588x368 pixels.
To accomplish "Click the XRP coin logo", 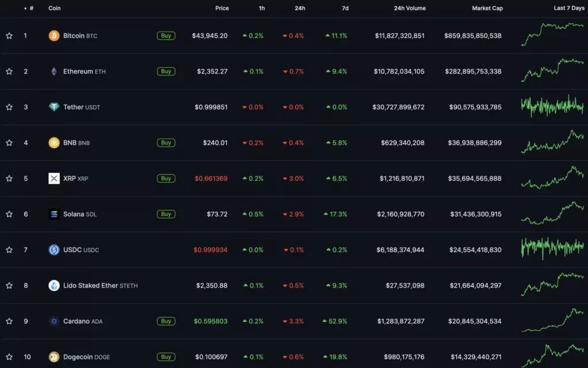I will pyautogui.click(x=54, y=178).
